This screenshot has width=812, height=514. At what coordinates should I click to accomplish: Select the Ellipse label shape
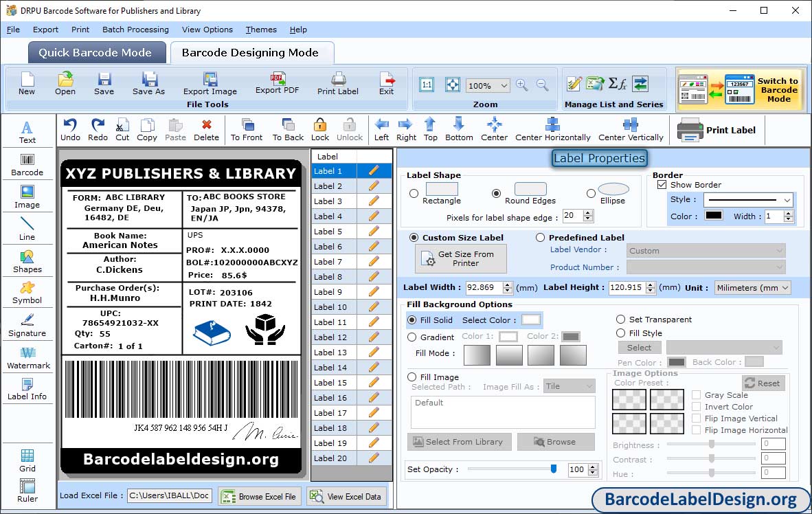[591, 194]
